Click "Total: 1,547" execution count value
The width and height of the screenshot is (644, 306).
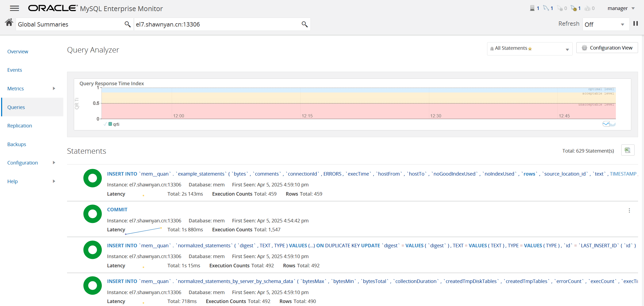click(x=267, y=229)
